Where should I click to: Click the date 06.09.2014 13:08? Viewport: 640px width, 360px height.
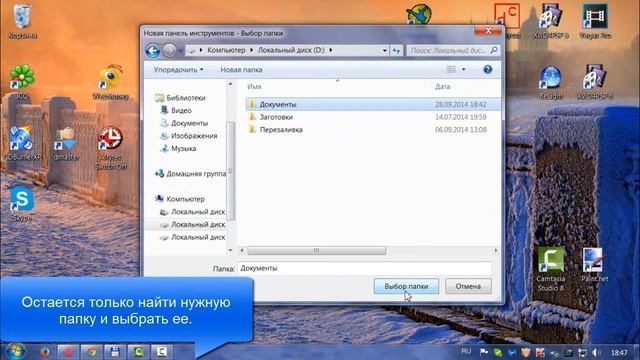(x=460, y=130)
